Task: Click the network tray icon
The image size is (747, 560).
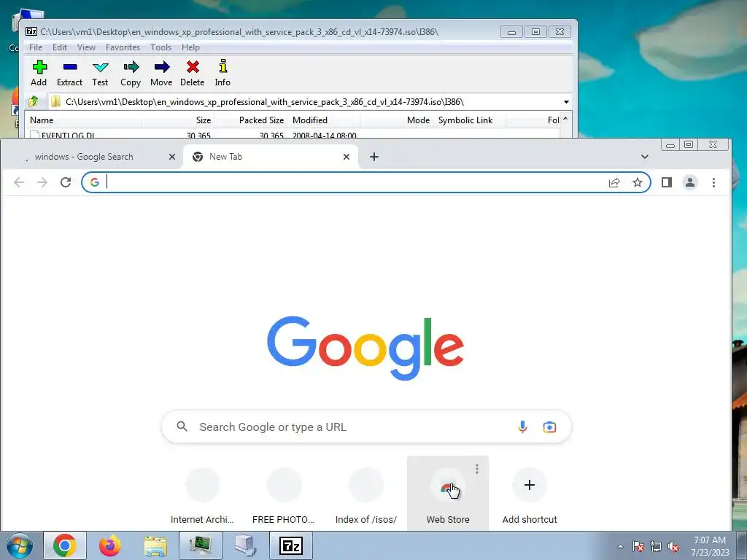Action: pos(656,547)
